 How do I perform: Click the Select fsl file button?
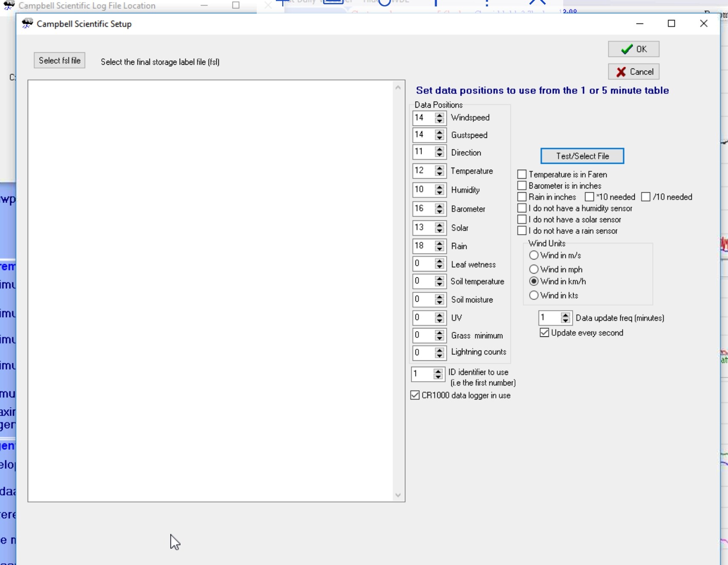pos(60,60)
